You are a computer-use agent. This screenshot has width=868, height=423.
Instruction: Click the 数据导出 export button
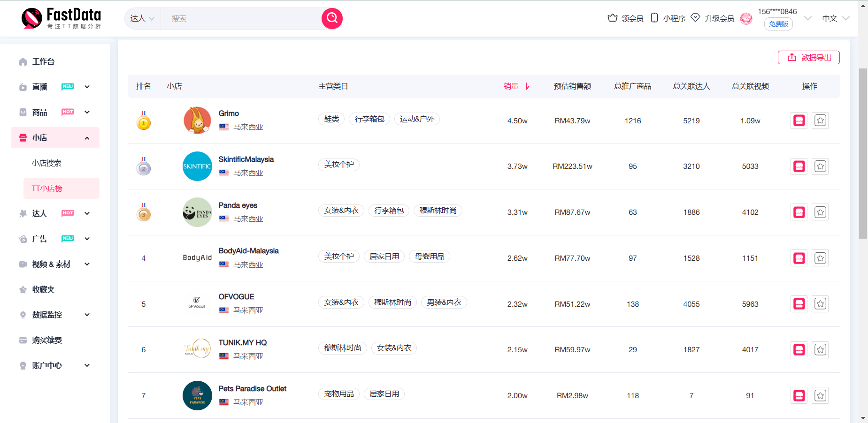point(808,57)
